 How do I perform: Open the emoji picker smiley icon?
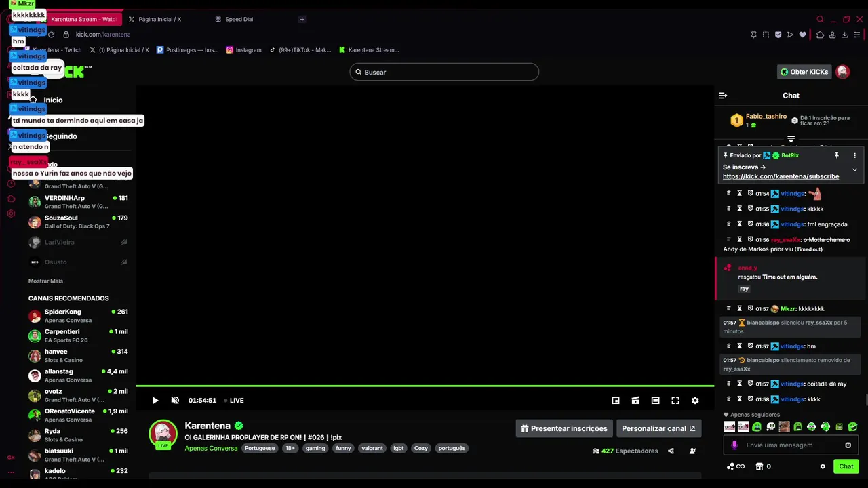[848, 445]
